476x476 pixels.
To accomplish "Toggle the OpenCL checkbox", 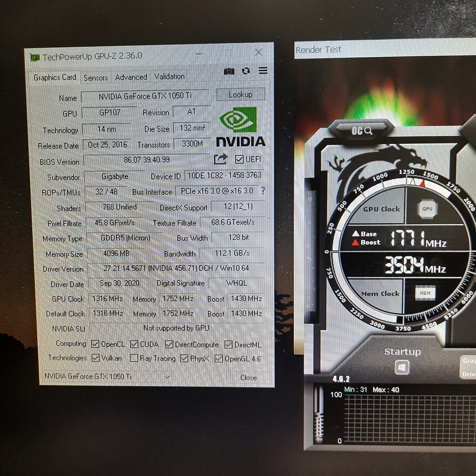I will (x=94, y=344).
